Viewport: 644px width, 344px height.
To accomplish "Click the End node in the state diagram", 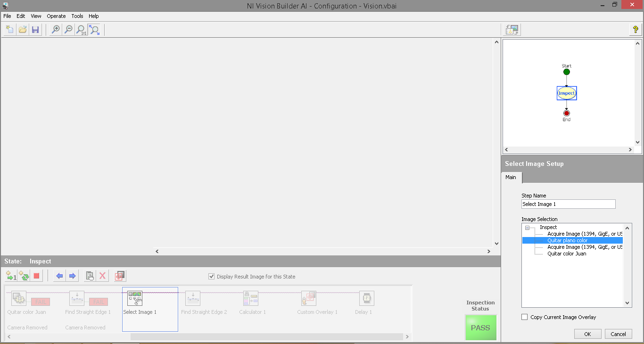I will [567, 113].
